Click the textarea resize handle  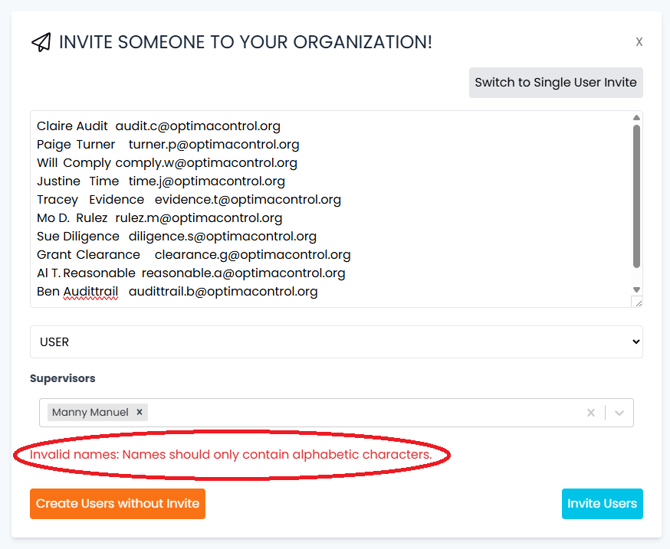click(x=638, y=302)
